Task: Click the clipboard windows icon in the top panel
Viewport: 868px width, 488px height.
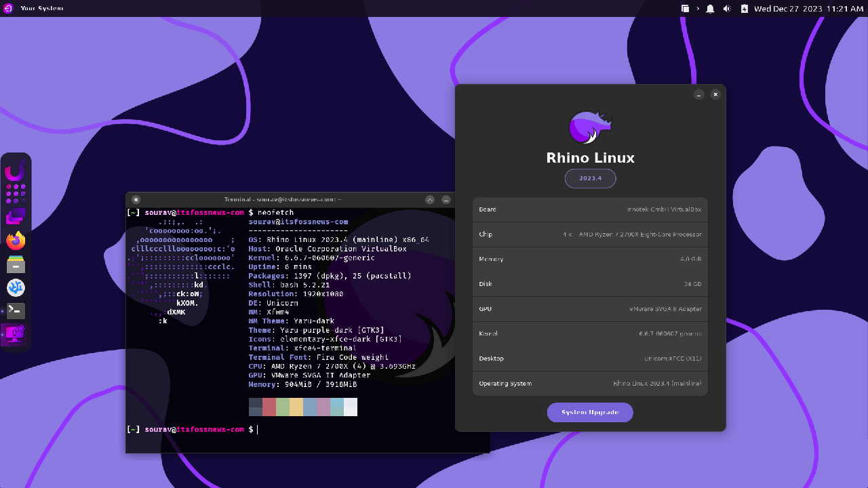Action: pos(685,9)
